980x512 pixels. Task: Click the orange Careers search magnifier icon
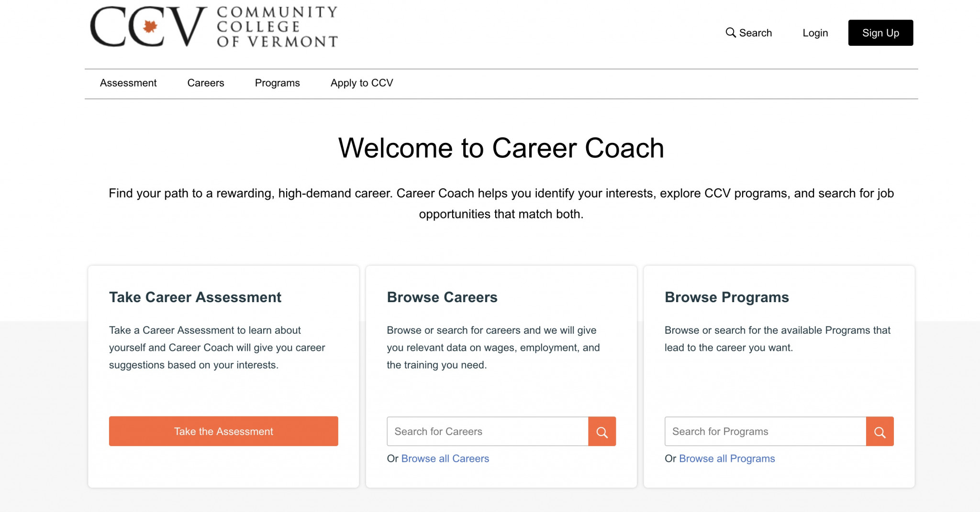601,431
